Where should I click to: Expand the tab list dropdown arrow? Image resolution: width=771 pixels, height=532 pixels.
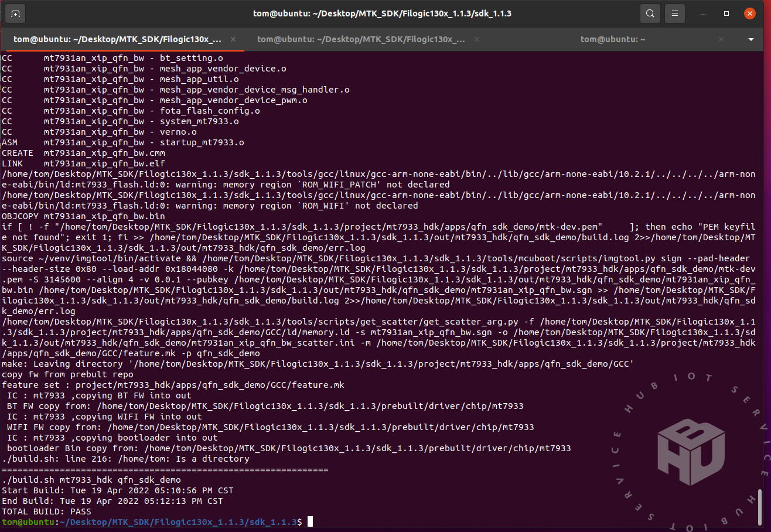752,39
